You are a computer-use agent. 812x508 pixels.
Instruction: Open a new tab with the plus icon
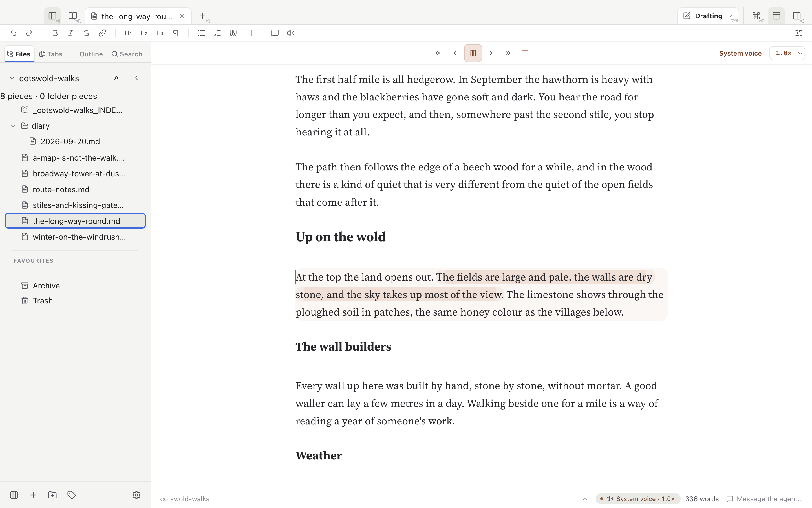pos(202,16)
